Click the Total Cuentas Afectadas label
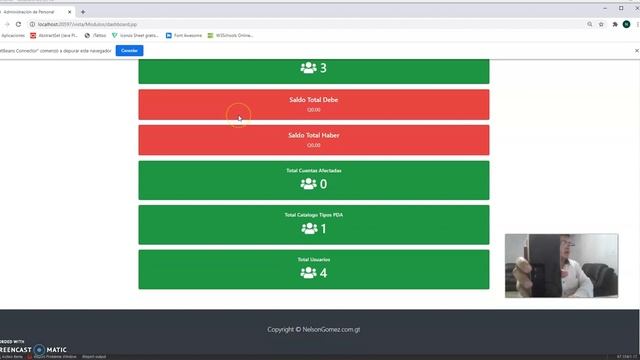640x360 pixels. click(x=314, y=171)
